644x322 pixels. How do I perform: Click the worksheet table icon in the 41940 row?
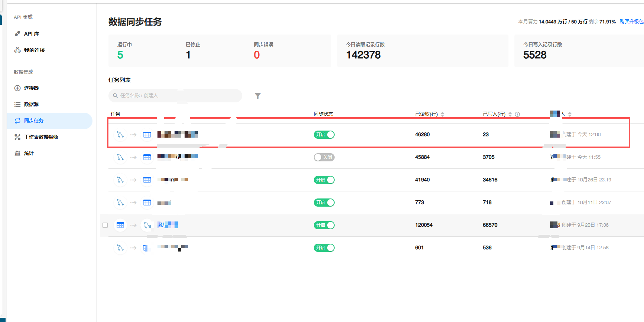pos(147,180)
